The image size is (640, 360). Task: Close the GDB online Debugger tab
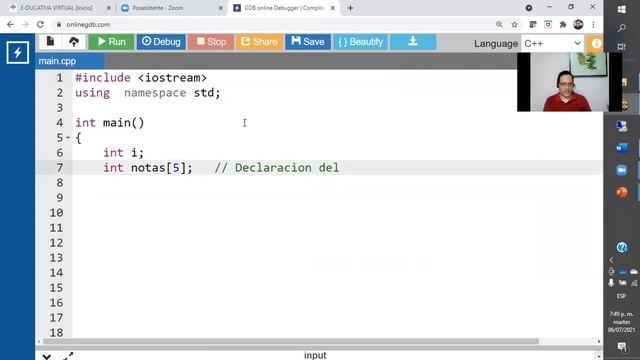[x=333, y=8]
